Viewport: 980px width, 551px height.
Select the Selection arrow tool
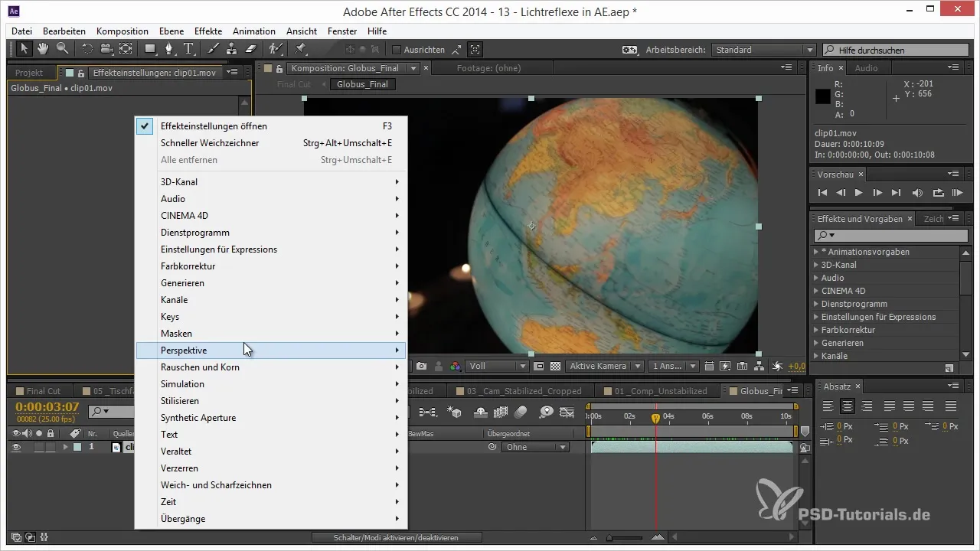pos(24,49)
